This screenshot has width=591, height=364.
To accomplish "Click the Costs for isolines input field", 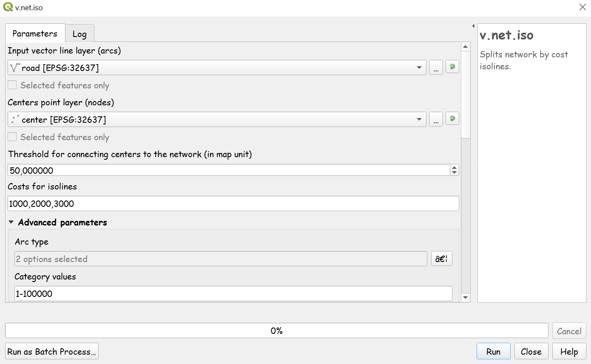I will click(233, 203).
